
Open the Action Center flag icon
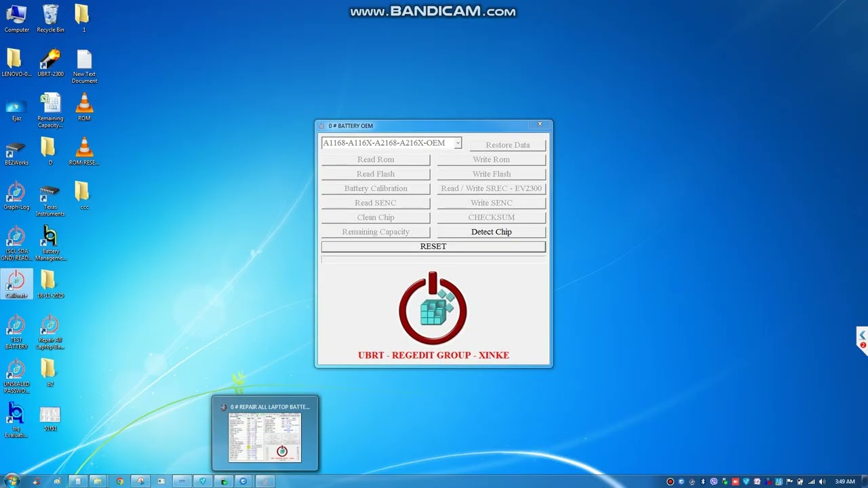pos(790,482)
